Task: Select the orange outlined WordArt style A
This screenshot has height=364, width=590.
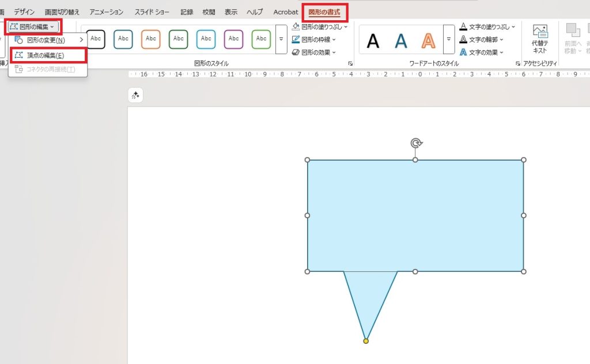Action: 428,41
